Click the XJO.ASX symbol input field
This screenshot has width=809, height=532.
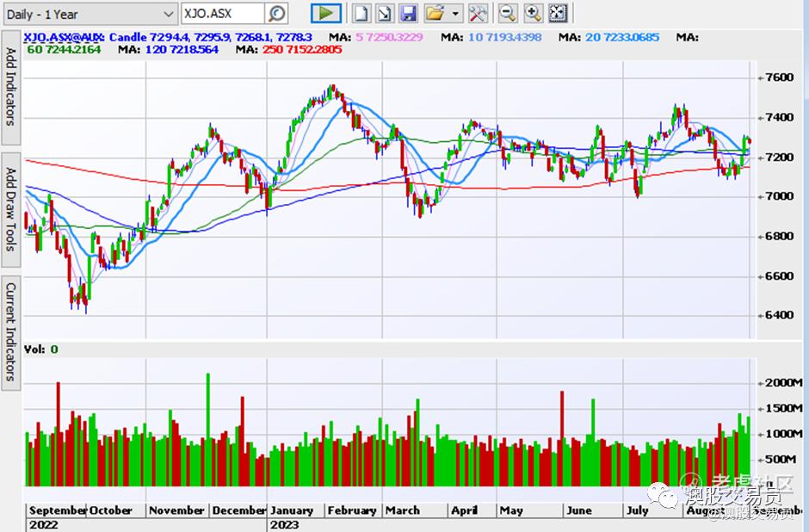[223, 14]
